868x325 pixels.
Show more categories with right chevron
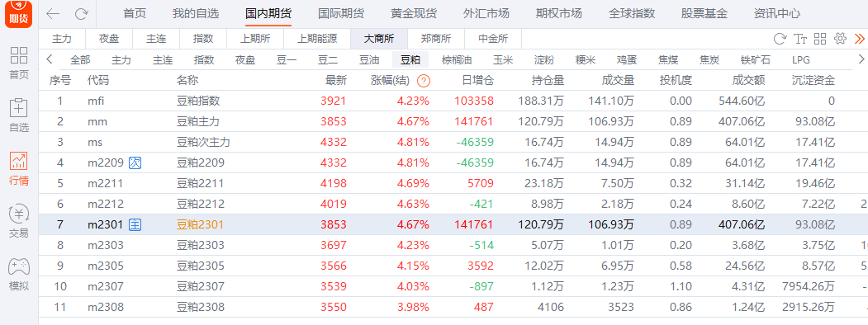(x=861, y=59)
